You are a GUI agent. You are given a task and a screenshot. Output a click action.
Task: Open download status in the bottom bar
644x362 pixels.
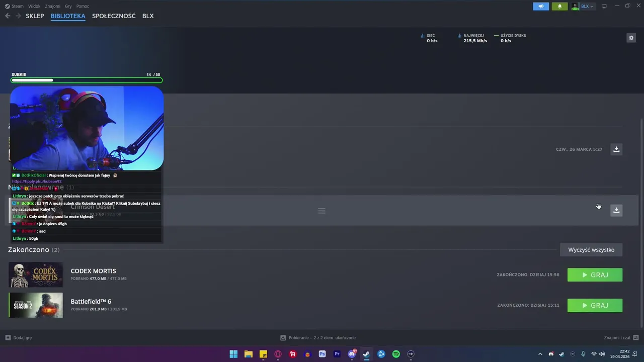[318, 338]
